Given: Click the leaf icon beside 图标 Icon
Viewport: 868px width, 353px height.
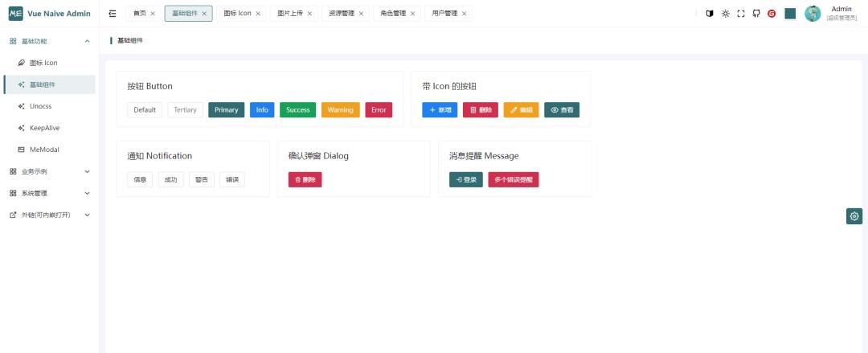Looking at the screenshot, I should [x=21, y=63].
